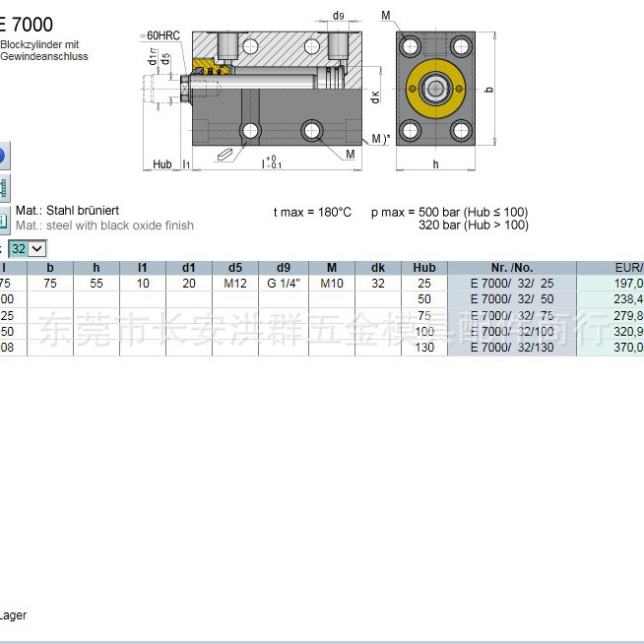Screen dimensions: 644x644
Task: Click the dimension icon below the blue circle
Action: [x=3, y=187]
